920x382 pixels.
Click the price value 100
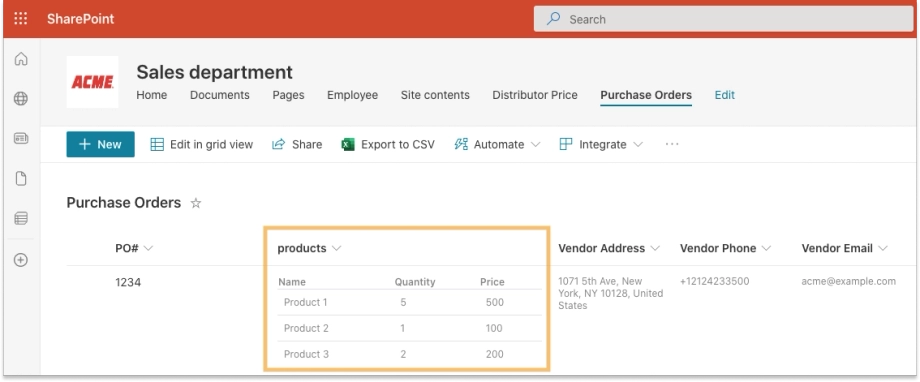495,329
